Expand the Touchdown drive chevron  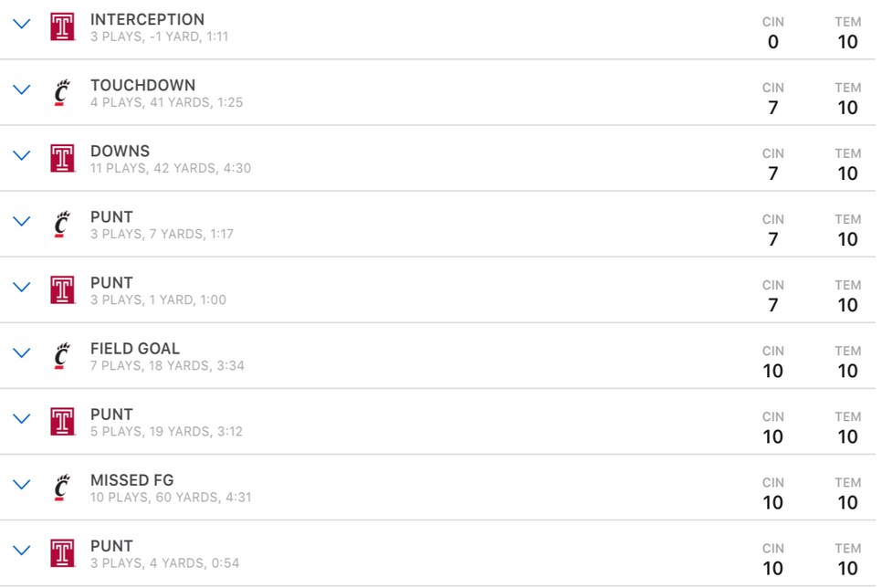point(21,90)
